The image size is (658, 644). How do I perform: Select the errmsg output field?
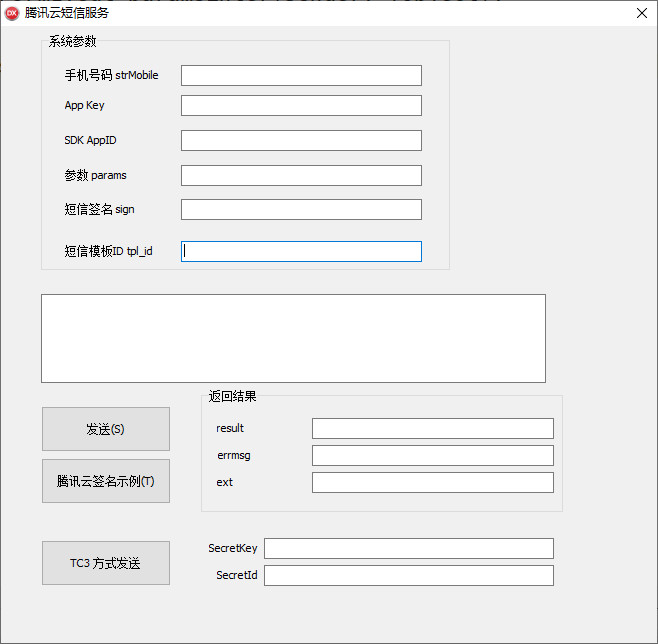click(433, 456)
